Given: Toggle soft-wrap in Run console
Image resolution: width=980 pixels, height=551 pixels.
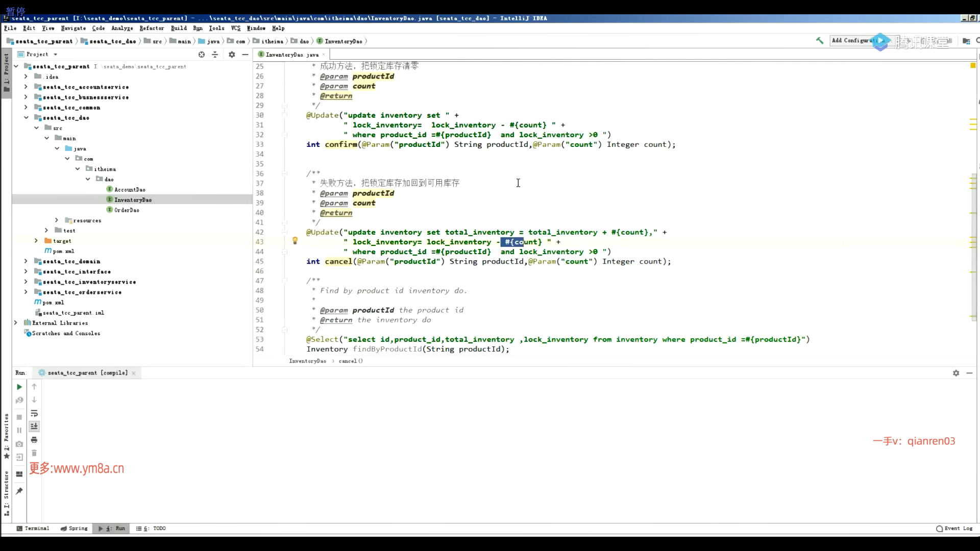Looking at the screenshot, I should [34, 413].
